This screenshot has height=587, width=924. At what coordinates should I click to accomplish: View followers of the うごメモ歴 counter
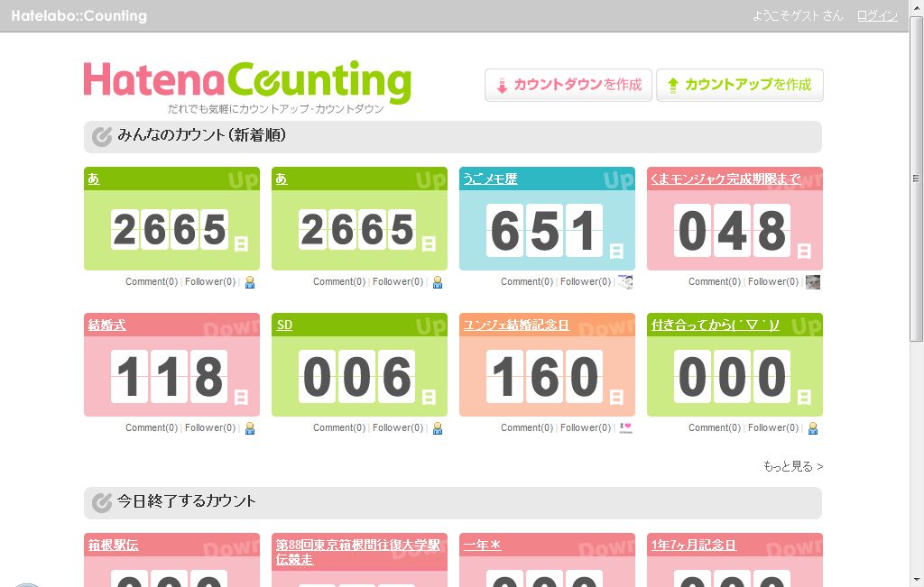[x=586, y=281]
